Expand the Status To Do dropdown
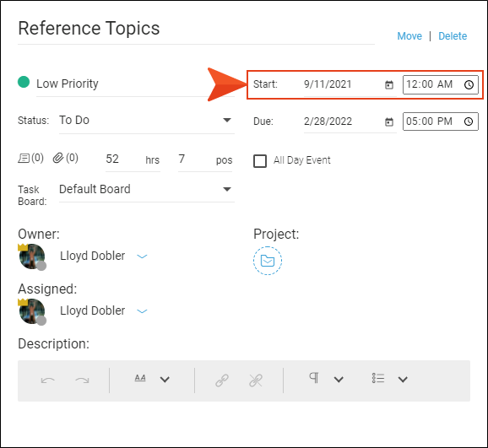Image resolution: width=488 pixels, height=448 pixels. click(x=227, y=120)
